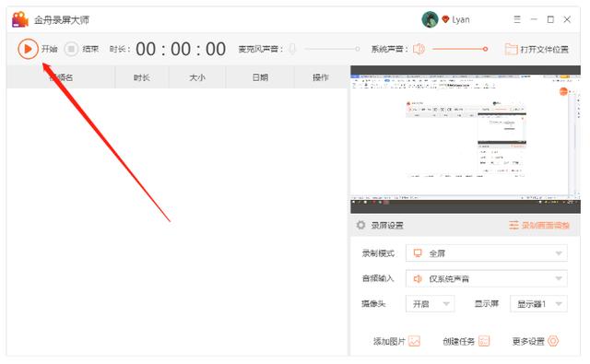Open the 摄像头 dropdown

(x=431, y=304)
